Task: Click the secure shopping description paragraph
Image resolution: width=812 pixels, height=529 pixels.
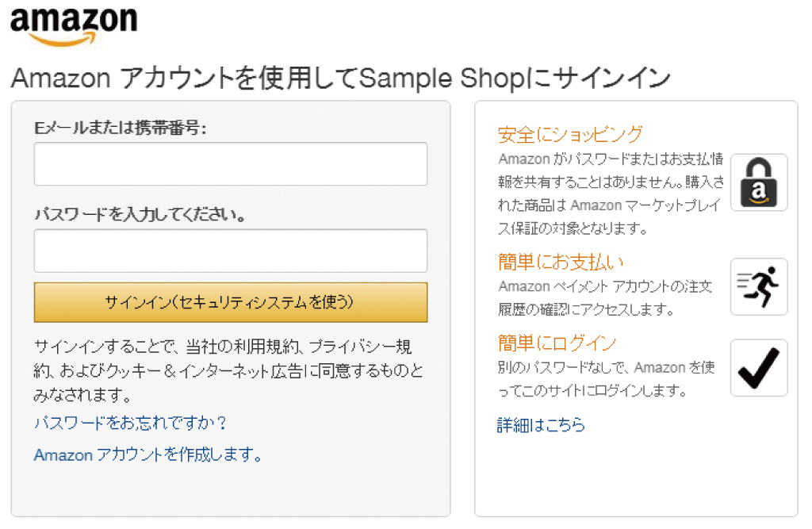Action: coord(609,194)
